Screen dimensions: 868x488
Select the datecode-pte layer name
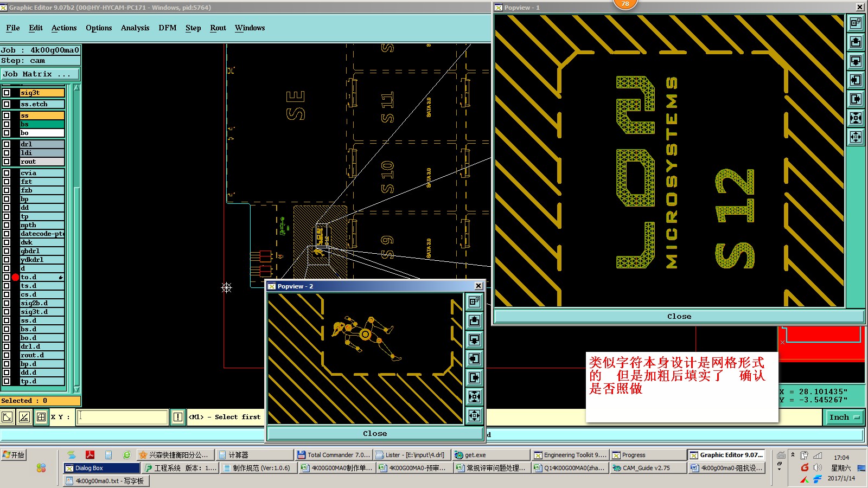click(x=42, y=234)
